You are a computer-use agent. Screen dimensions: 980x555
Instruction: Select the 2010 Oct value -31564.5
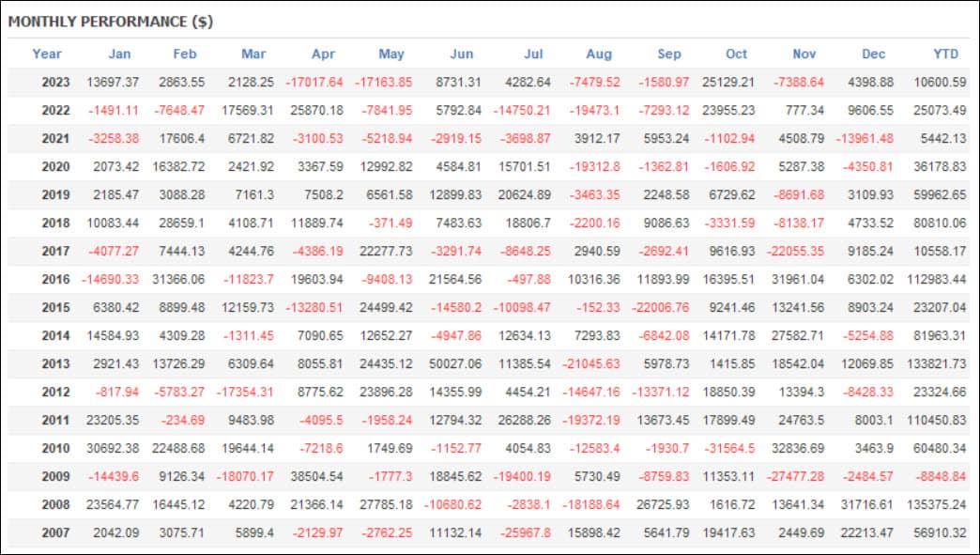[729, 448]
